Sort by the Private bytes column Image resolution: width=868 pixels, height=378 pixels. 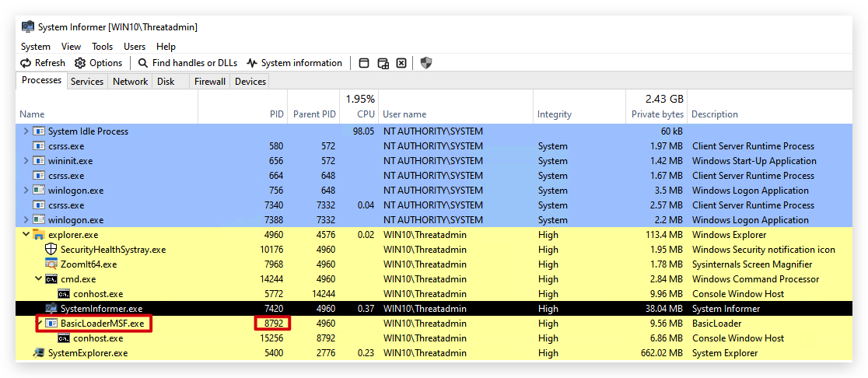656,107
